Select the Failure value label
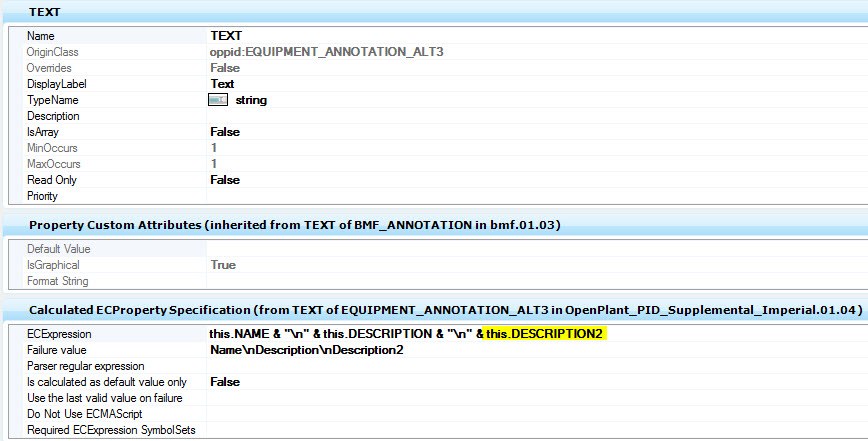This screenshot has height=441, width=868. 56,350
